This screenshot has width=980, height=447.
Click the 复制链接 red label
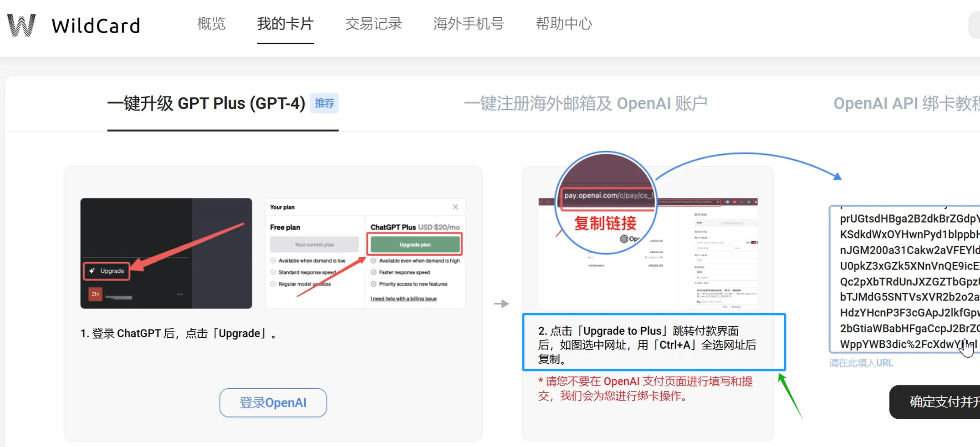(605, 223)
